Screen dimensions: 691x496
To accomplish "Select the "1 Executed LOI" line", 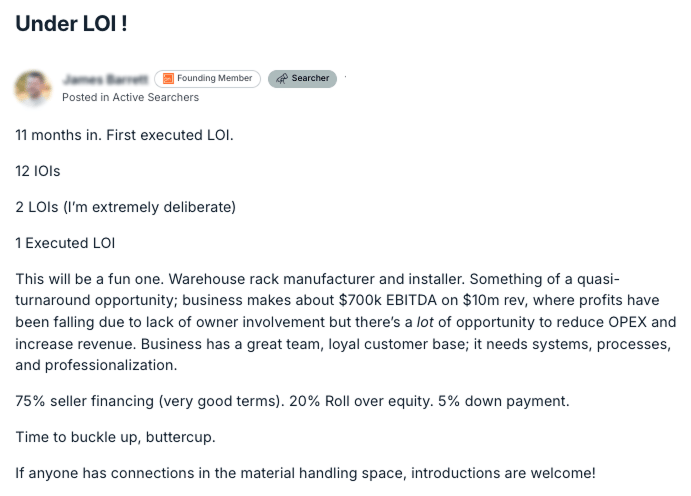I will pyautogui.click(x=65, y=243).
